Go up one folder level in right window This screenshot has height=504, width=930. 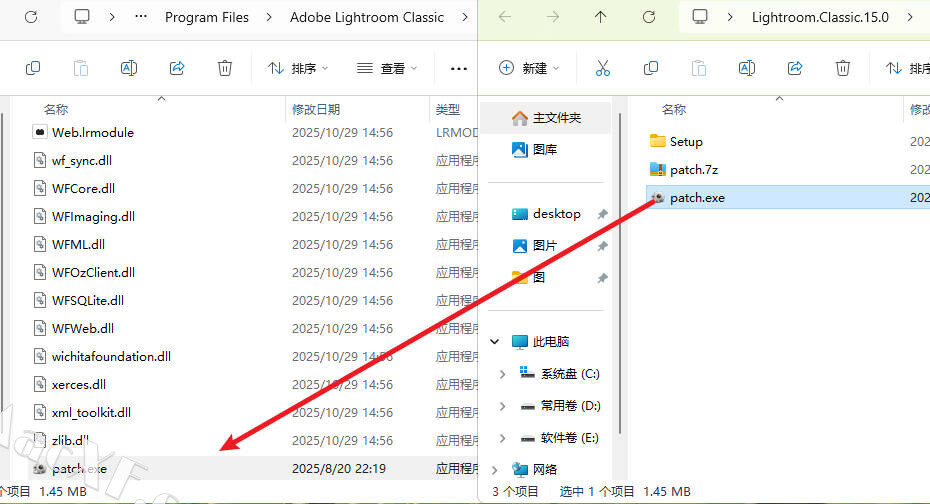[600, 17]
